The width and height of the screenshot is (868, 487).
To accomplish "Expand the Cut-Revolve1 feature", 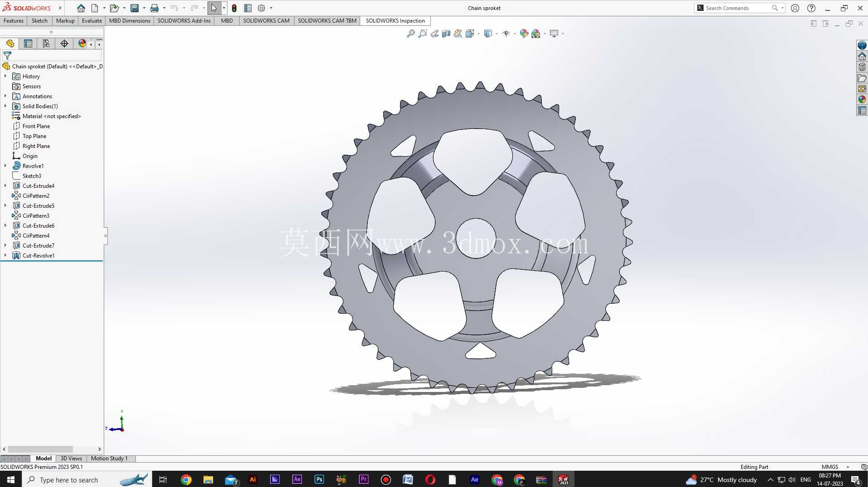I will tap(5, 256).
